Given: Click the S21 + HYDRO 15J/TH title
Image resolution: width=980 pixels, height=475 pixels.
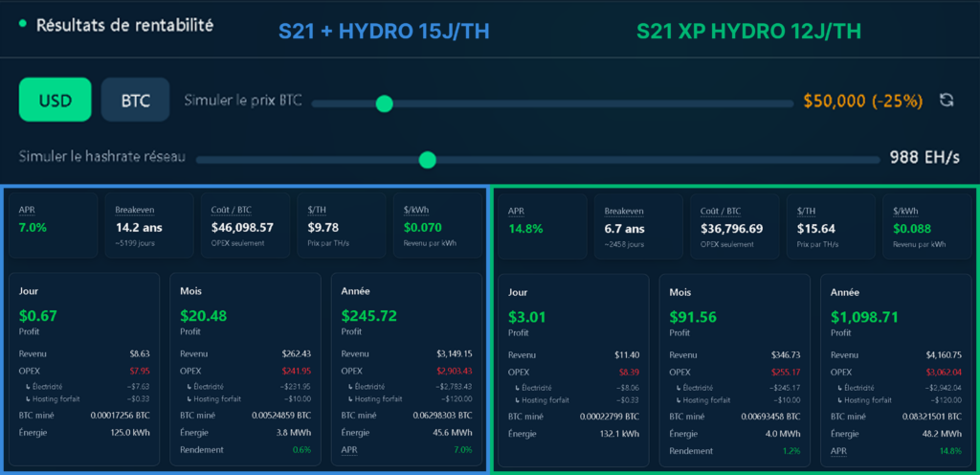Looking at the screenshot, I should [x=384, y=32].
